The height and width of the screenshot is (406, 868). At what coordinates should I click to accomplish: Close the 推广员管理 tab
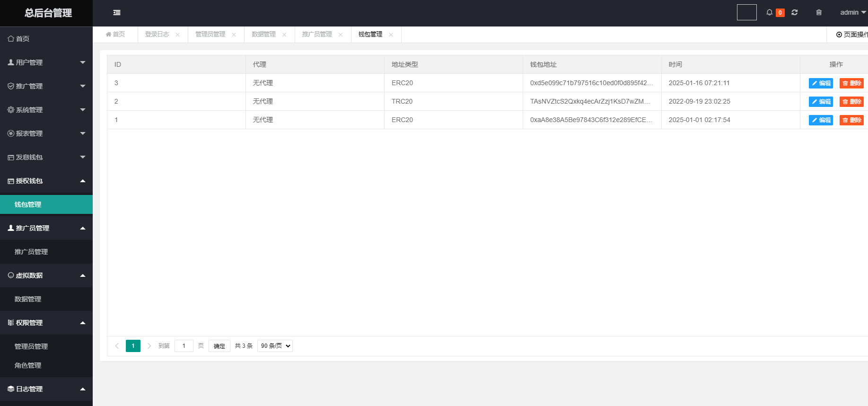(x=341, y=35)
